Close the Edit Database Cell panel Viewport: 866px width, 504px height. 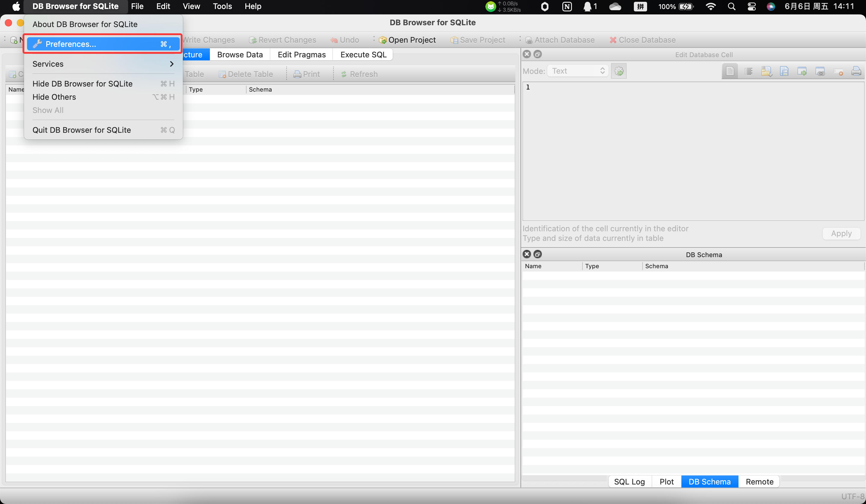[x=527, y=54]
